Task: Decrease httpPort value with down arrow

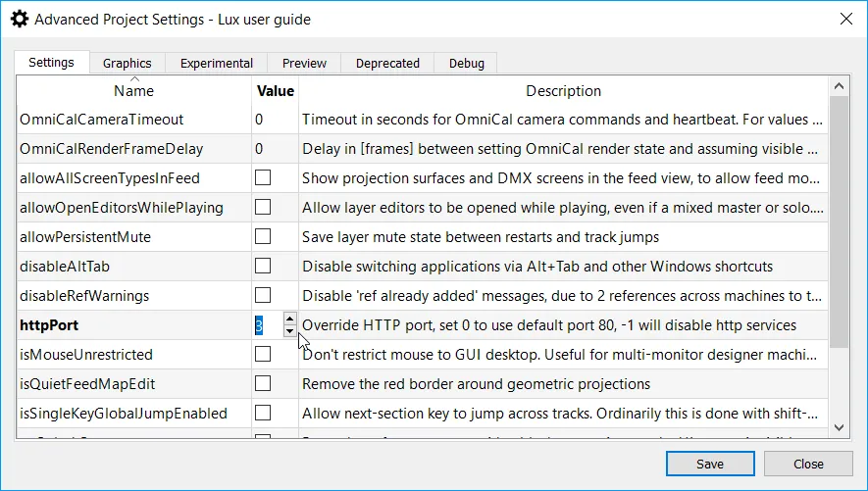Action: (x=289, y=330)
